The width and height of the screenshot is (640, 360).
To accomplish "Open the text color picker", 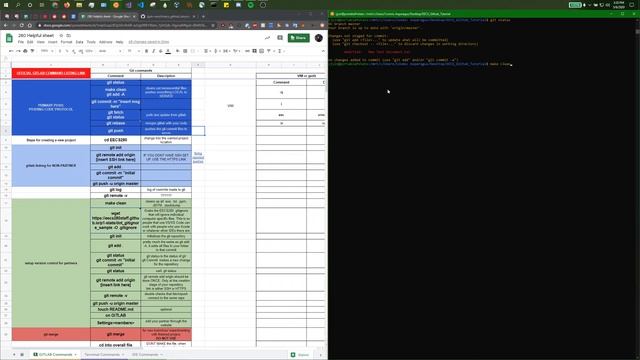I will pos(168,51).
